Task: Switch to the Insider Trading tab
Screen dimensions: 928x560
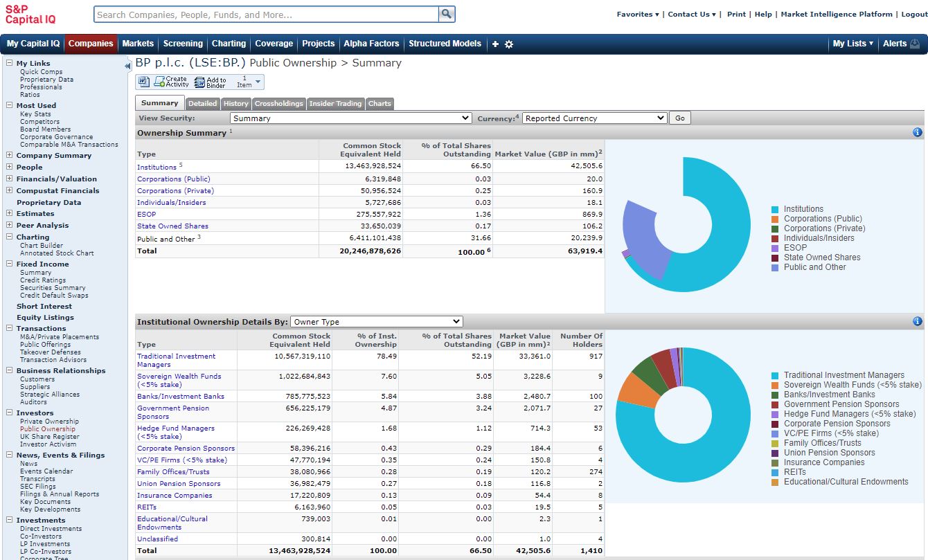Action: (335, 104)
